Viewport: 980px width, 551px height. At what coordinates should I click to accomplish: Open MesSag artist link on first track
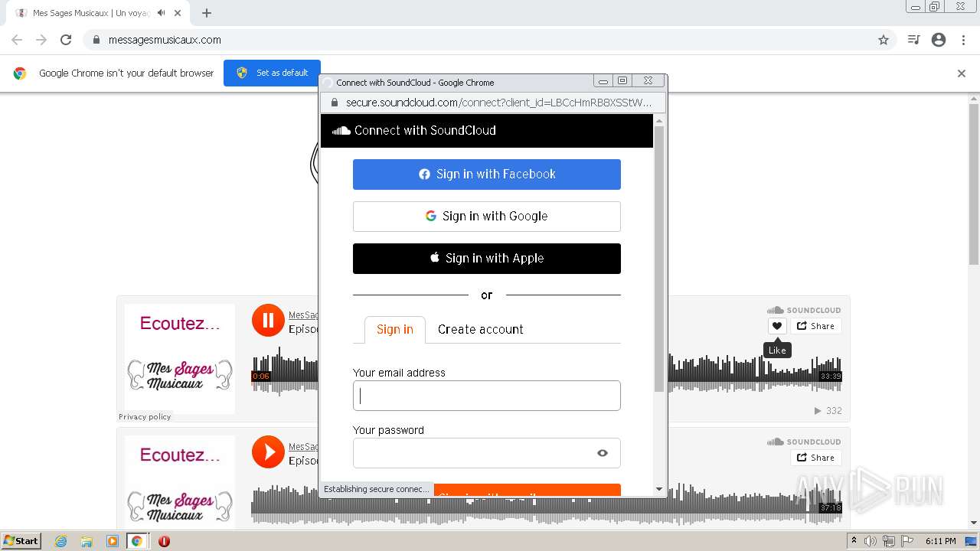click(x=303, y=315)
